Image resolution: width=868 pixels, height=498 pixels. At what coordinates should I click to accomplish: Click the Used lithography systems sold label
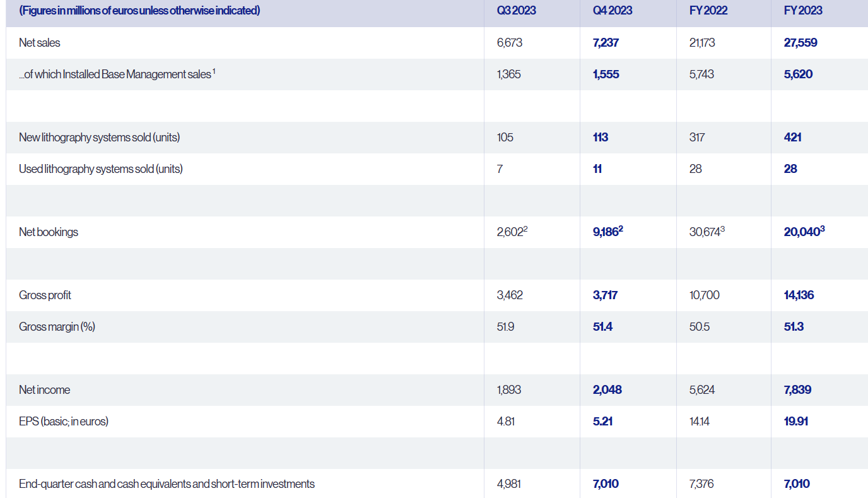[100, 169]
